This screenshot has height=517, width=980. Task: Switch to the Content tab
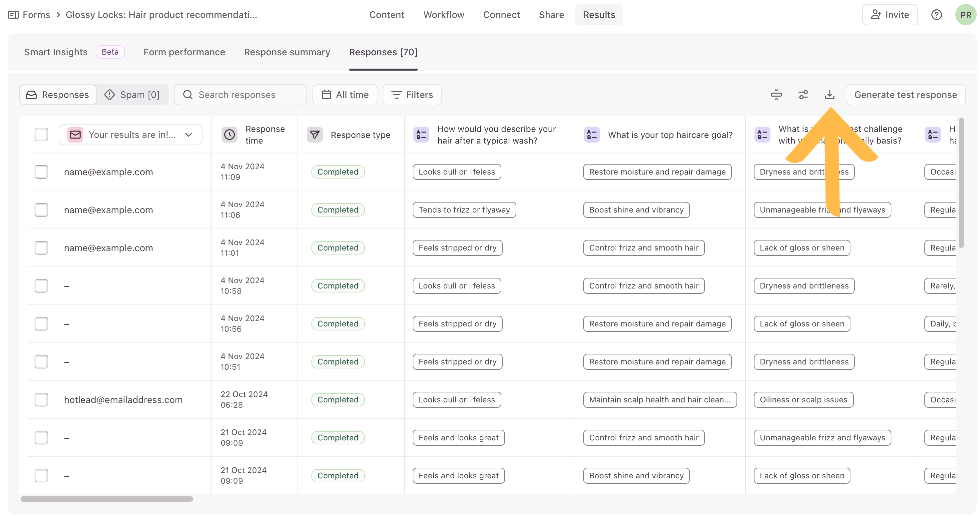386,15
